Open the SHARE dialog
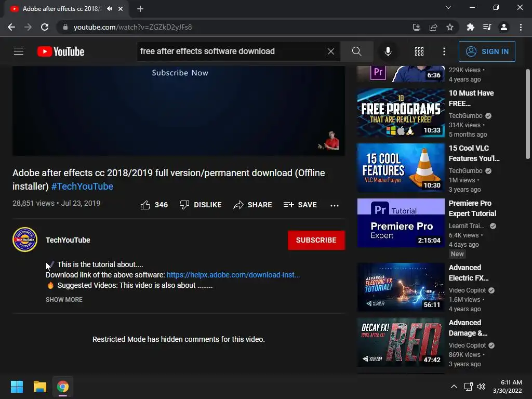 point(253,205)
